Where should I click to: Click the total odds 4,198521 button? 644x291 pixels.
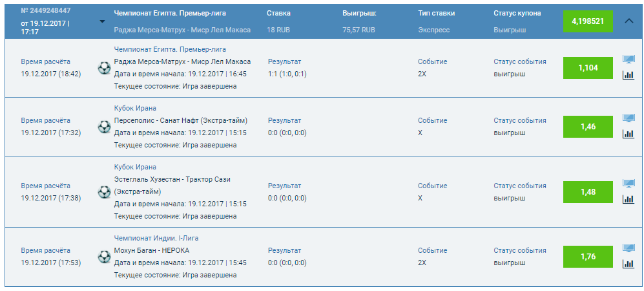(588, 21)
